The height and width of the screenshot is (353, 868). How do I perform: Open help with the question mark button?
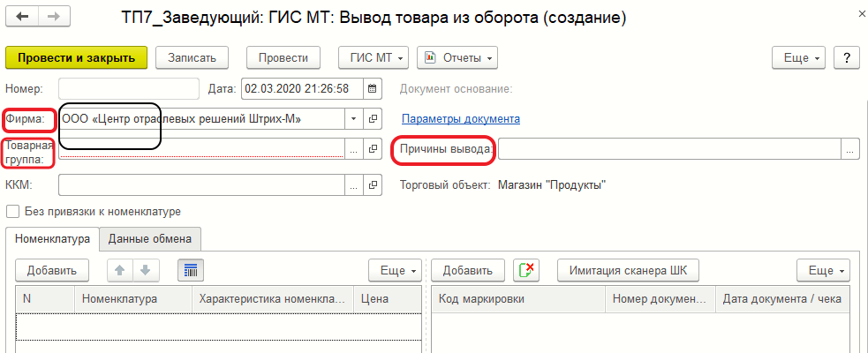[x=847, y=57]
